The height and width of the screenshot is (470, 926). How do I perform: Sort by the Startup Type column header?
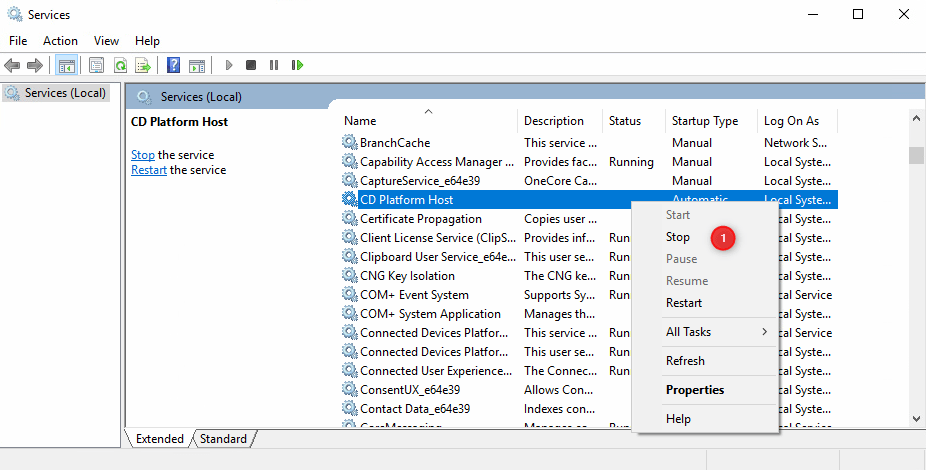[705, 121]
